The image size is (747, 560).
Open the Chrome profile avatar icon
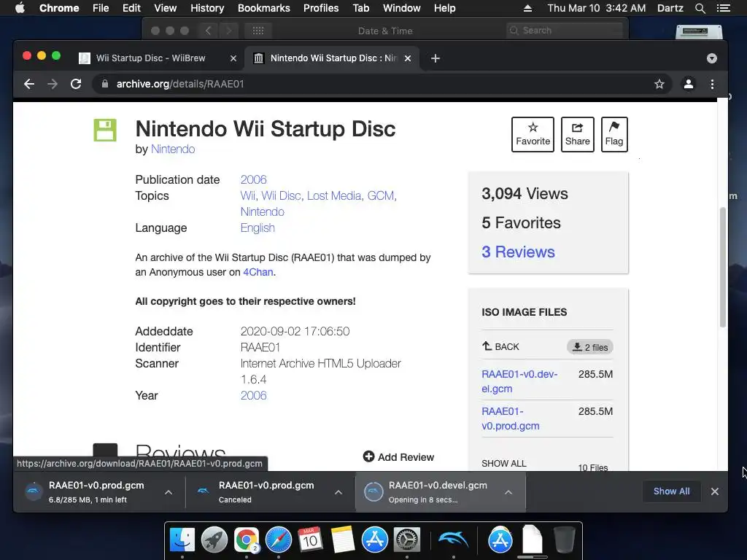coord(689,85)
